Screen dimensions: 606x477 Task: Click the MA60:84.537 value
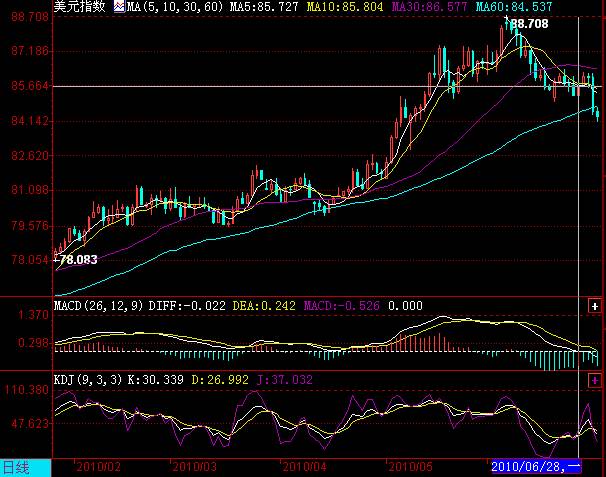pyautogui.click(x=514, y=7)
